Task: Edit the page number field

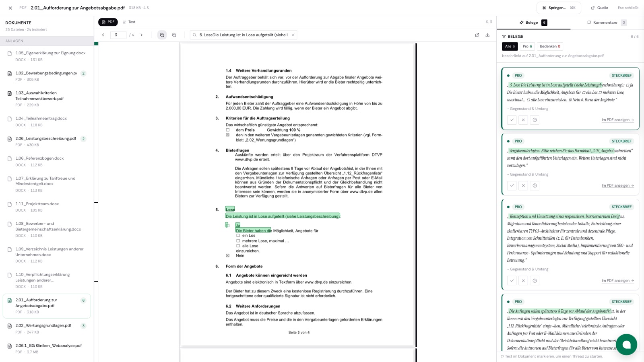Action: pyautogui.click(x=118, y=35)
